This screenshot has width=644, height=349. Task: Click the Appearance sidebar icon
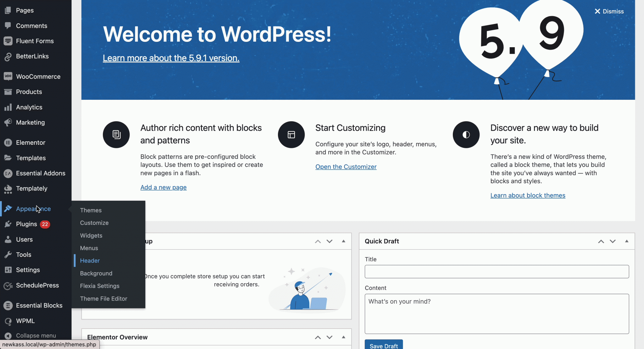click(8, 208)
